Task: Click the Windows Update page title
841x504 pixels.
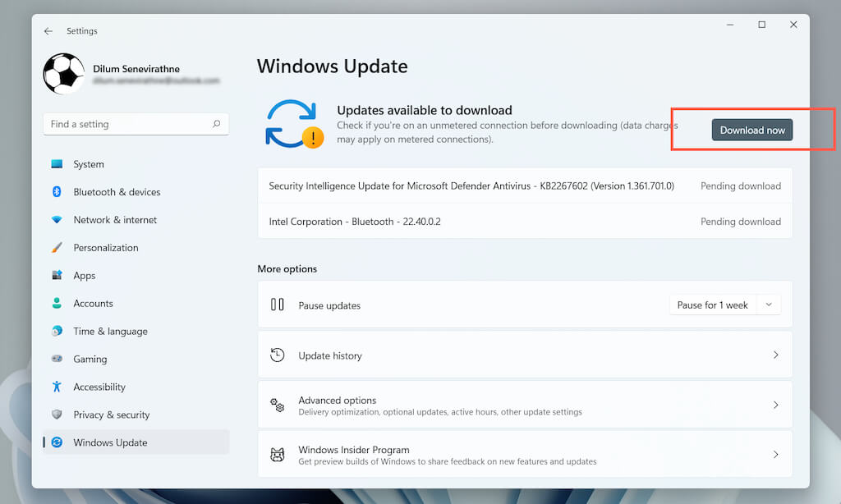Action: [x=332, y=66]
